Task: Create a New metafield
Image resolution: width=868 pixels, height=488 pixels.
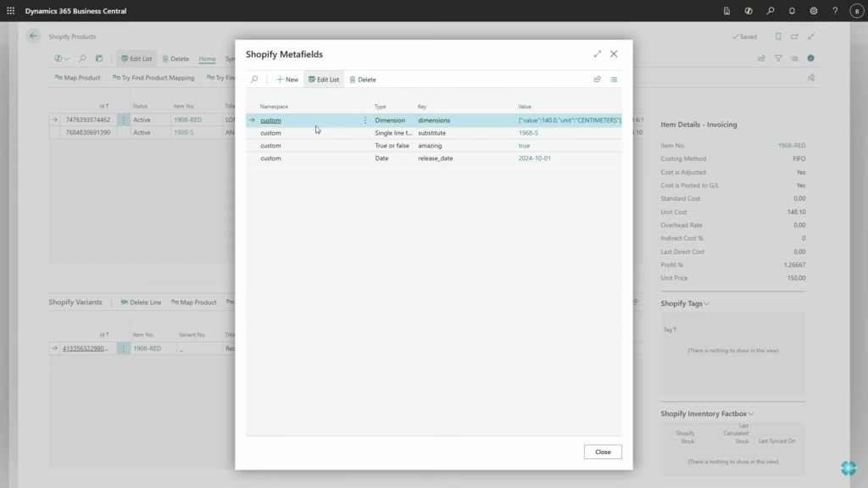Action: pos(287,79)
